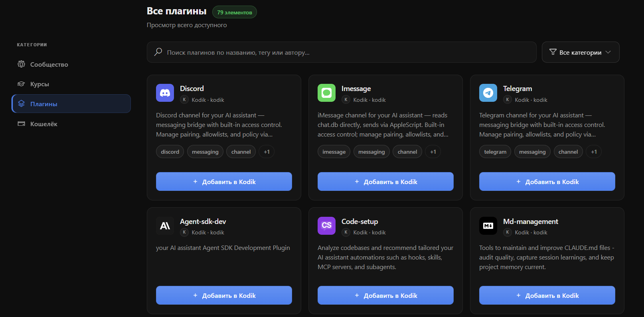The width and height of the screenshot is (644, 317).
Task: Open the Telegram plugin title
Action: [518, 89]
